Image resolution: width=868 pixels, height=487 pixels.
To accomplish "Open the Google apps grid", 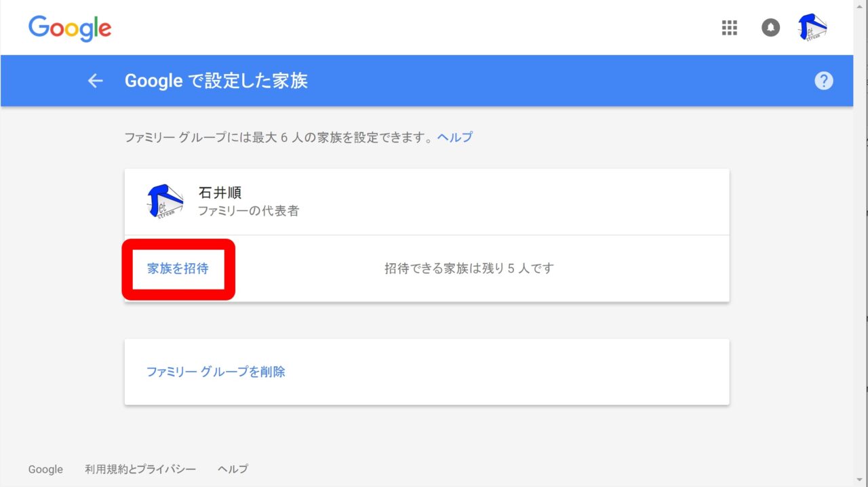I will [729, 28].
